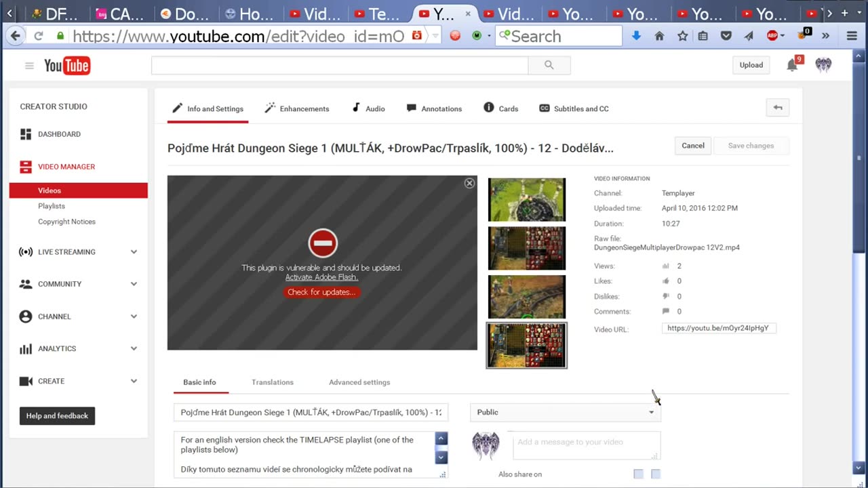Open the YouTube hamburger guide menu
The height and width of the screenshot is (488, 868).
29,66
